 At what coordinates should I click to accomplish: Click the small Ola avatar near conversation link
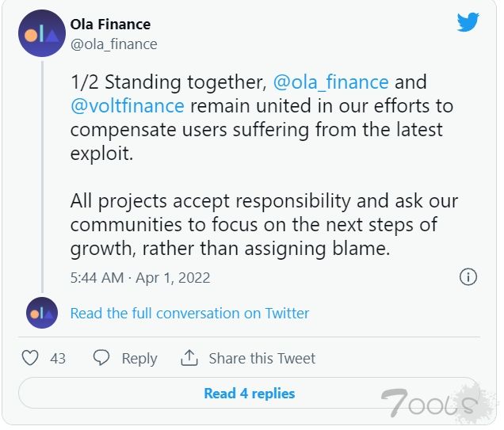42,313
